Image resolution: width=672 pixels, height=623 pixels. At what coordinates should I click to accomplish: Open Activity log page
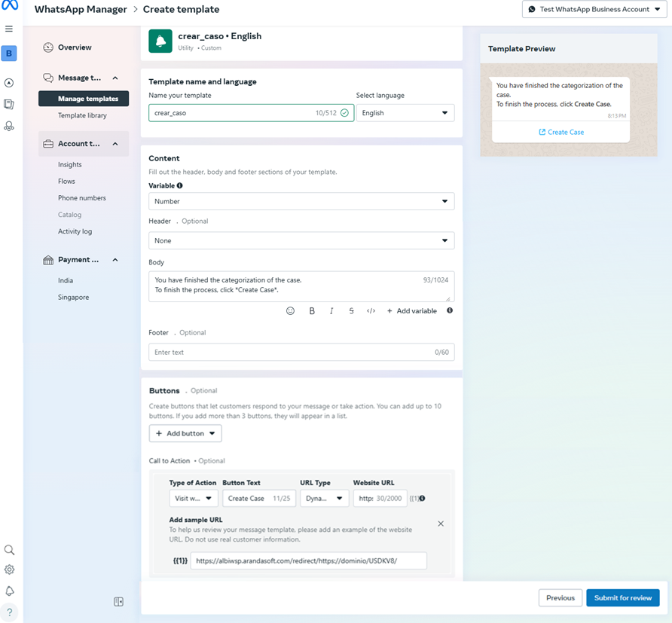coord(75,231)
